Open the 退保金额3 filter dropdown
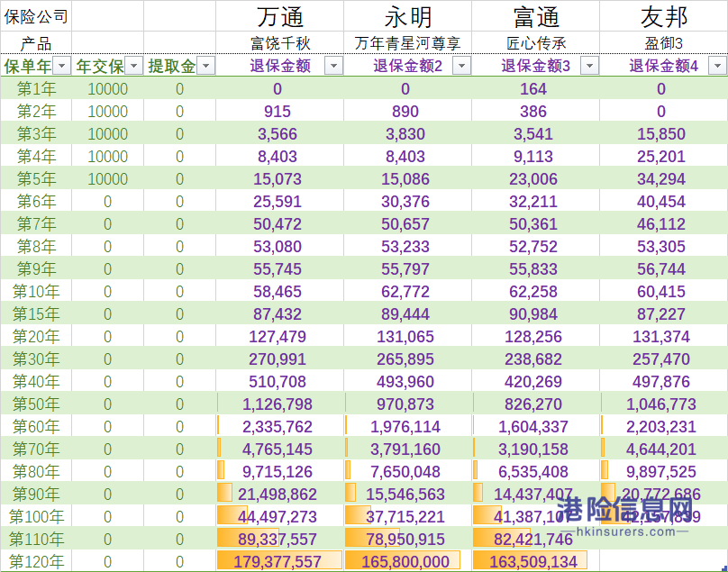Viewport: 728px width, 572px height. coord(589,66)
